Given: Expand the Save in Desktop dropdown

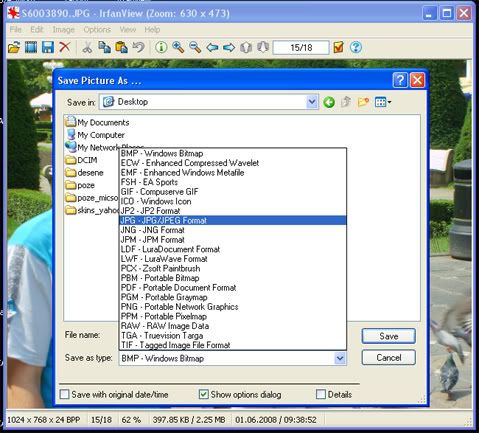Looking at the screenshot, I should pos(312,102).
